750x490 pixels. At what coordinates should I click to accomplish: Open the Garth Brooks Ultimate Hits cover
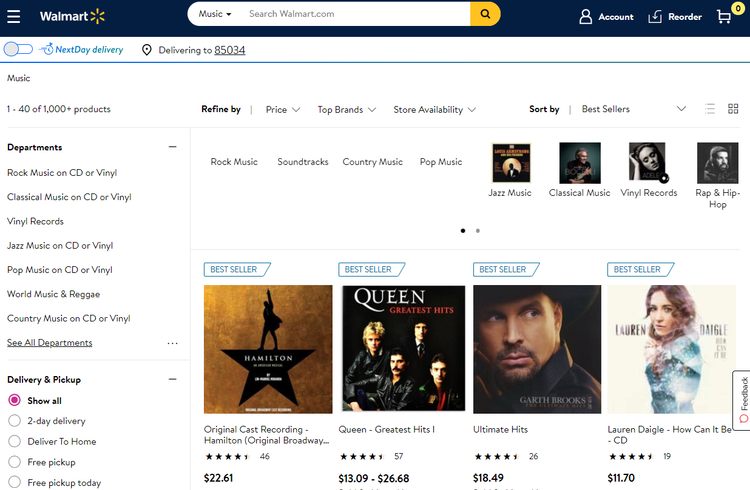537,349
